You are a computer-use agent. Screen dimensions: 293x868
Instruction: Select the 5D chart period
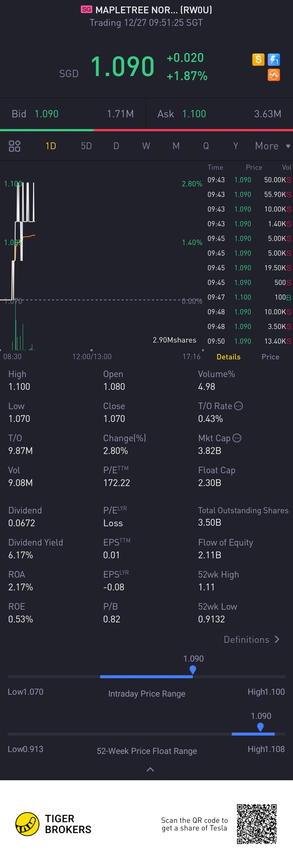click(x=87, y=146)
